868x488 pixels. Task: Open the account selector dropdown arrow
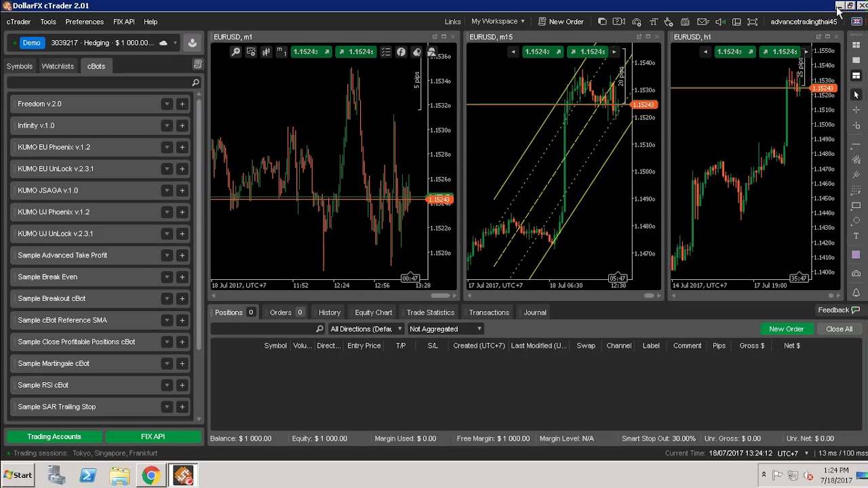(175, 43)
